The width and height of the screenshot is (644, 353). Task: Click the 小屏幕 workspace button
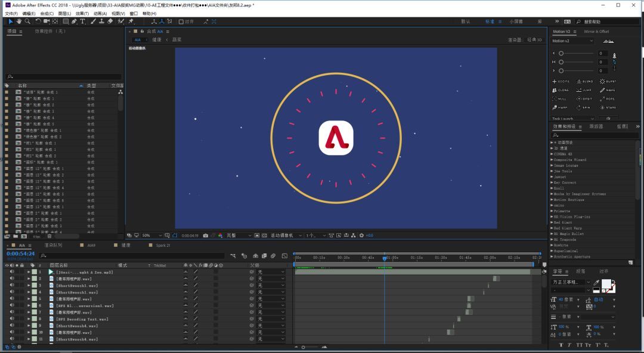click(x=516, y=21)
